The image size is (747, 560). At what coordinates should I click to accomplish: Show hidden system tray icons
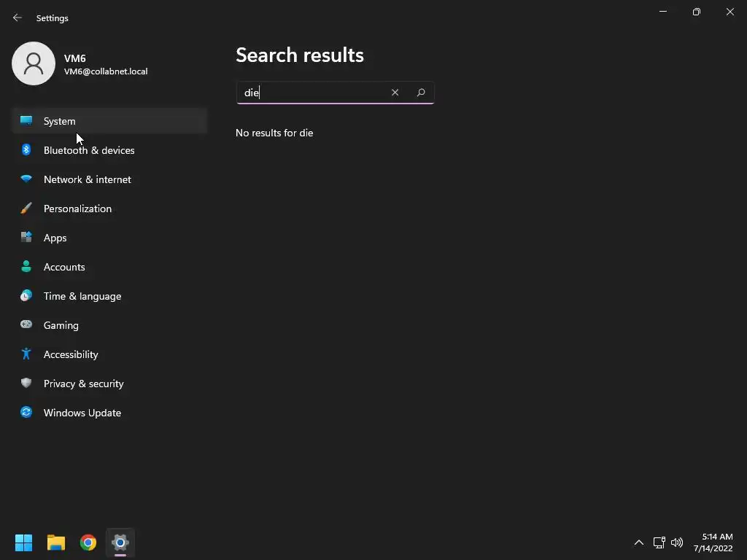638,542
